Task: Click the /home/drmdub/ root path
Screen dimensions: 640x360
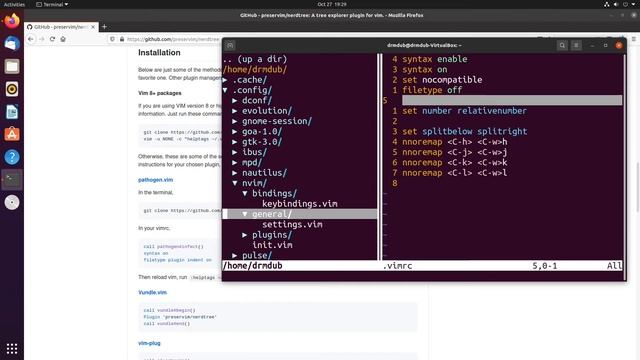Action: click(x=255, y=69)
